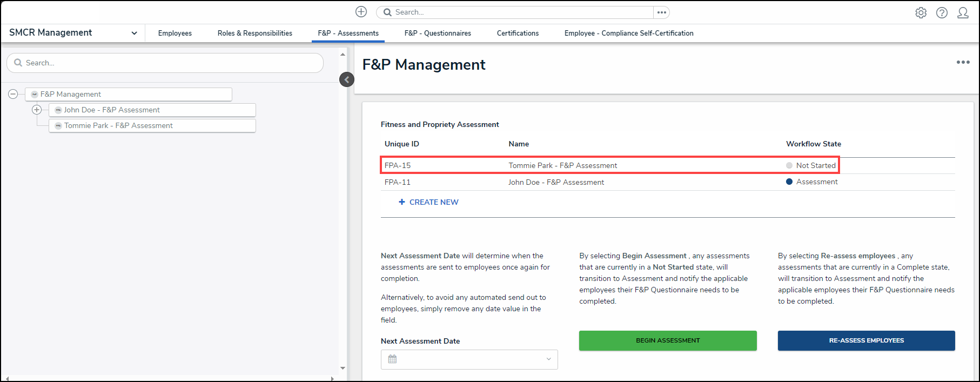The height and width of the screenshot is (382, 980).
Task: Open the settings gear icon
Action: (x=921, y=13)
